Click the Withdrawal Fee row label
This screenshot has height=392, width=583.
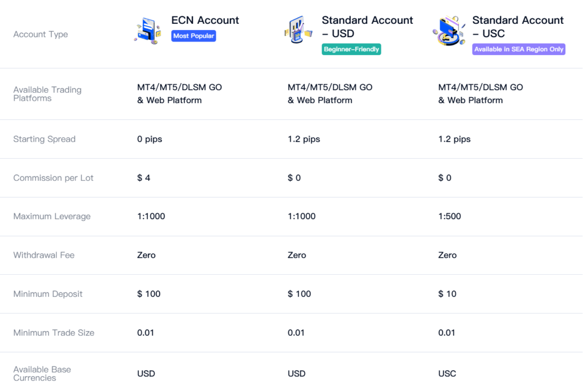[x=44, y=255]
